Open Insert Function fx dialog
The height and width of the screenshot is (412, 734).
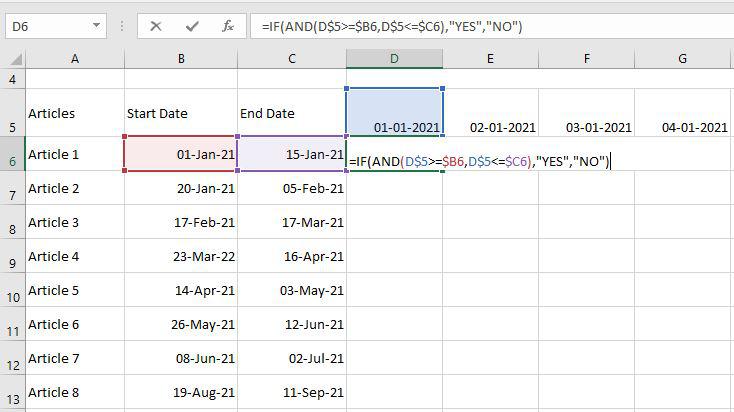[x=228, y=26]
